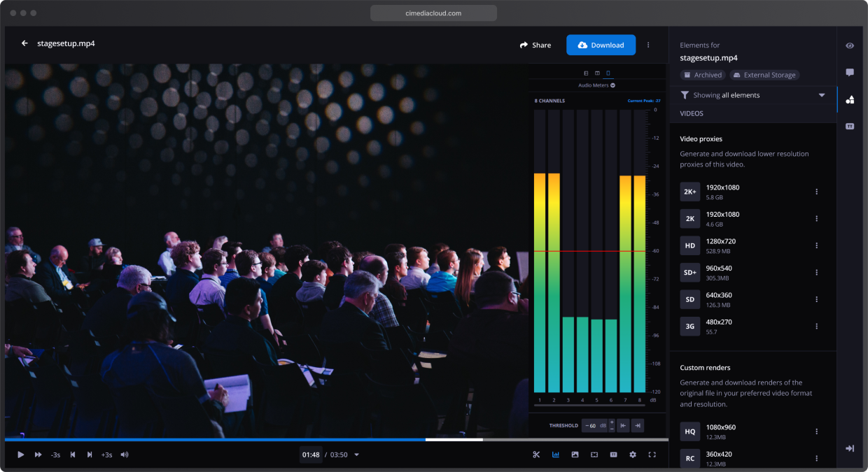Image resolution: width=868 pixels, height=472 pixels.
Task: Open the timecode format dropdown
Action: point(357,455)
